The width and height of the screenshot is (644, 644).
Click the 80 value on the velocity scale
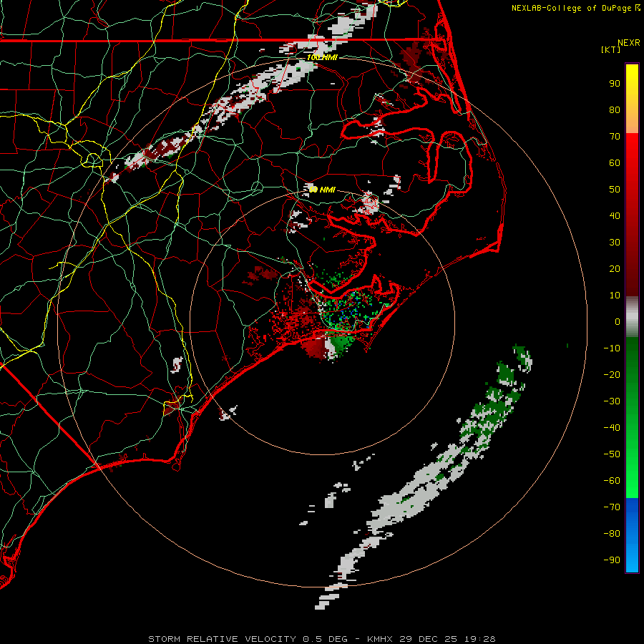[x=615, y=110]
